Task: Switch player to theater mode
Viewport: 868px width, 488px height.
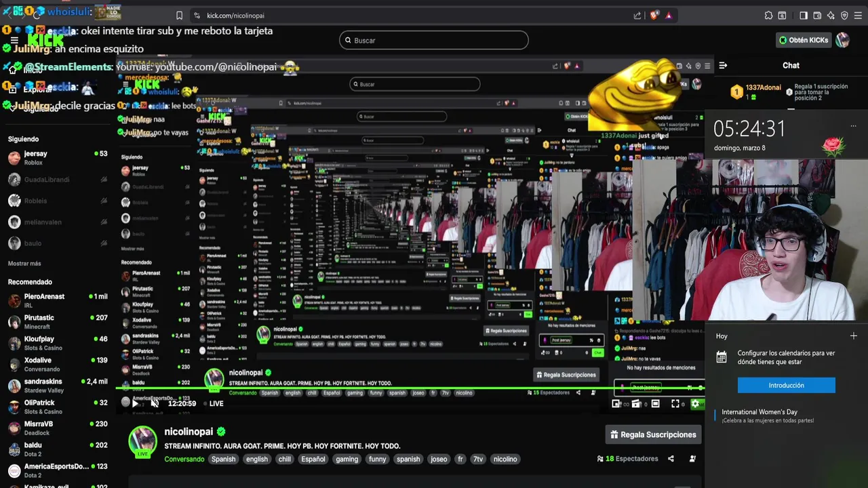Action: tap(655, 404)
